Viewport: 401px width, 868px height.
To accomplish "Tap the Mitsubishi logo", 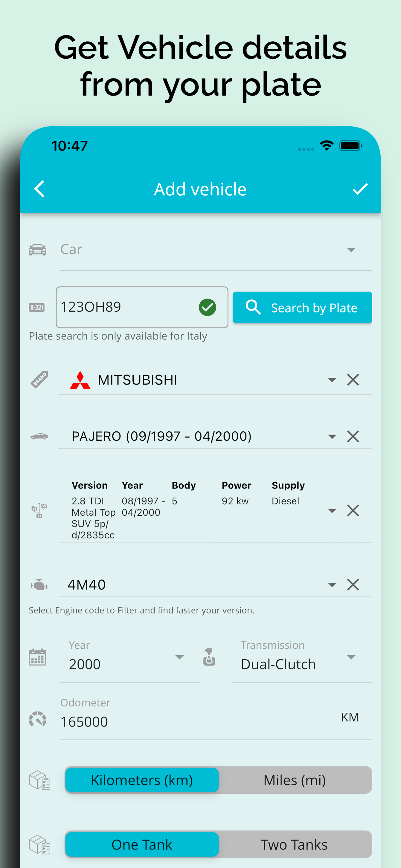I will click(x=80, y=380).
